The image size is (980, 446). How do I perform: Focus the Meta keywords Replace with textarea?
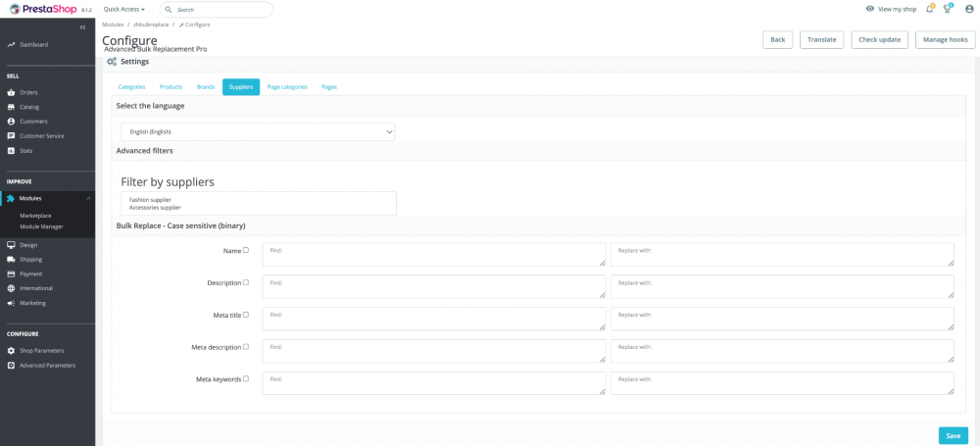coord(782,383)
